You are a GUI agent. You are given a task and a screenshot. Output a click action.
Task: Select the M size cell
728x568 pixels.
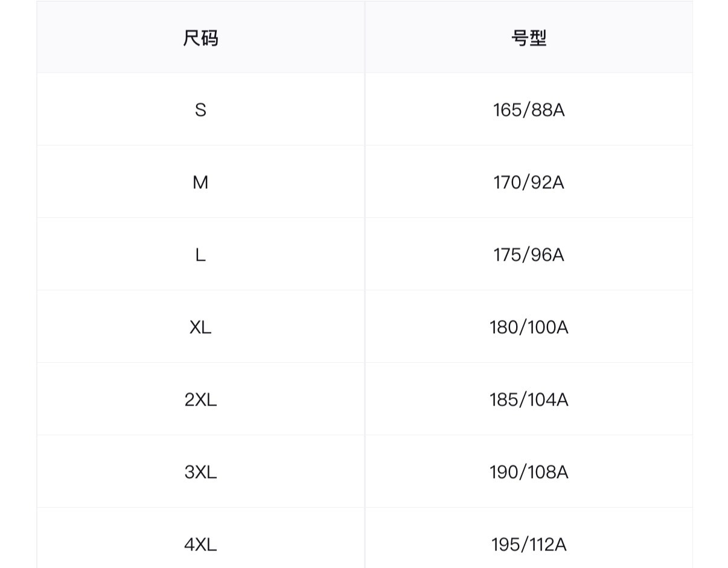point(200,182)
